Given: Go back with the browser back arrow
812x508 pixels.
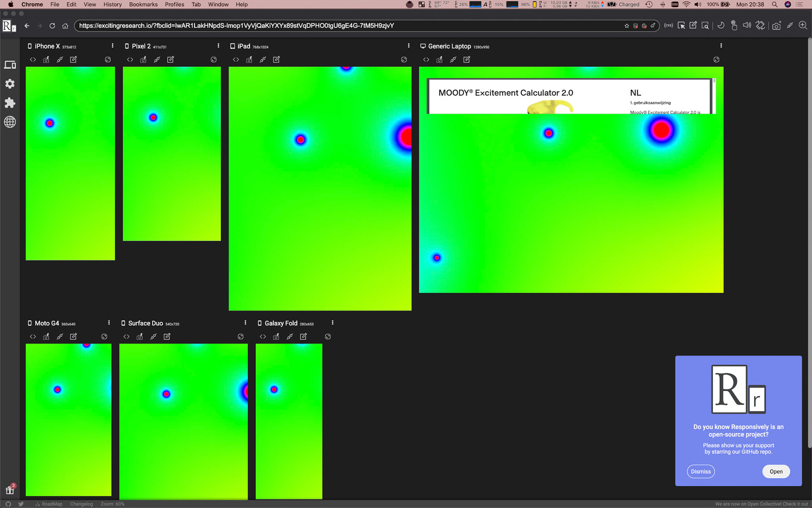Looking at the screenshot, I should [27, 26].
